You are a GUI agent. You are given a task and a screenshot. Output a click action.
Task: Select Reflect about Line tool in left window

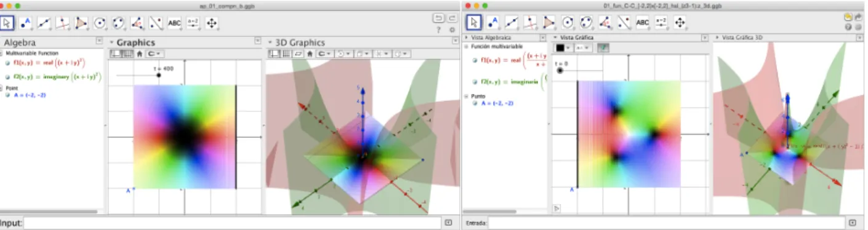tap(156, 23)
